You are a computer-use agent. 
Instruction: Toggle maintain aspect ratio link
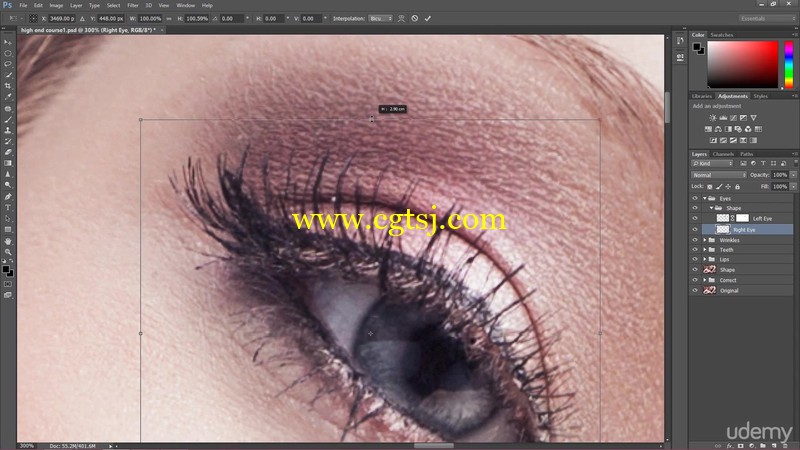coord(169,18)
